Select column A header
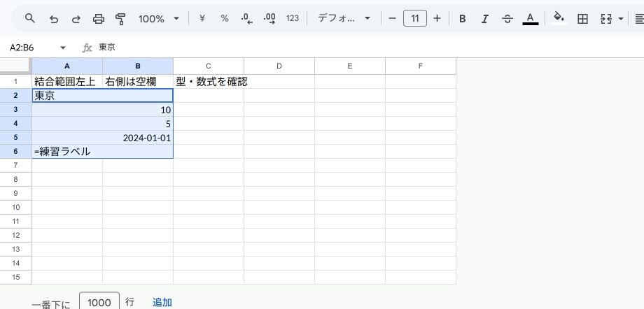The height and width of the screenshot is (309, 644). click(x=67, y=66)
